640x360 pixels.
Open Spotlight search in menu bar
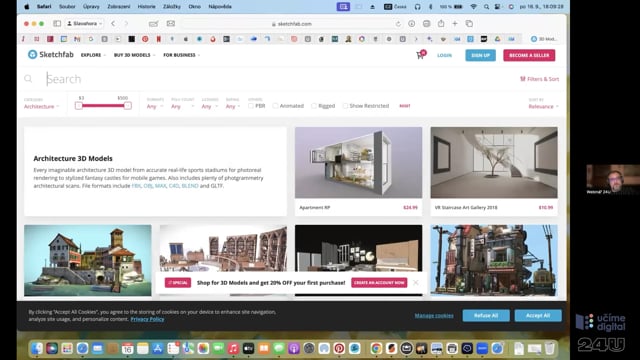pos(486,7)
